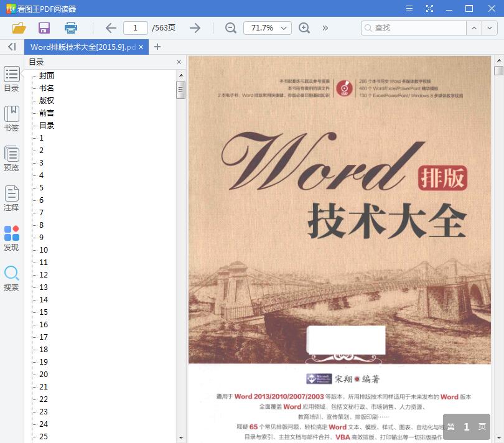Click the page number input field
This screenshot has width=504, height=443.
[x=135, y=28]
